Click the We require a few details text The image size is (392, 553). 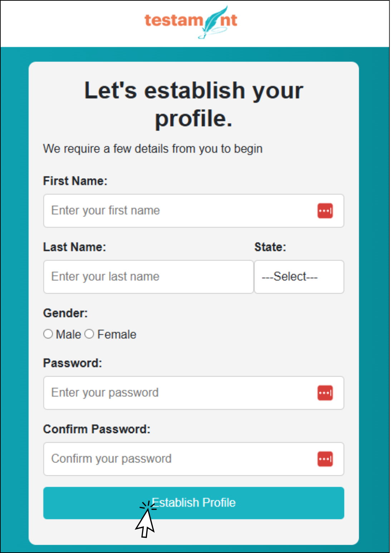pyautogui.click(x=153, y=149)
